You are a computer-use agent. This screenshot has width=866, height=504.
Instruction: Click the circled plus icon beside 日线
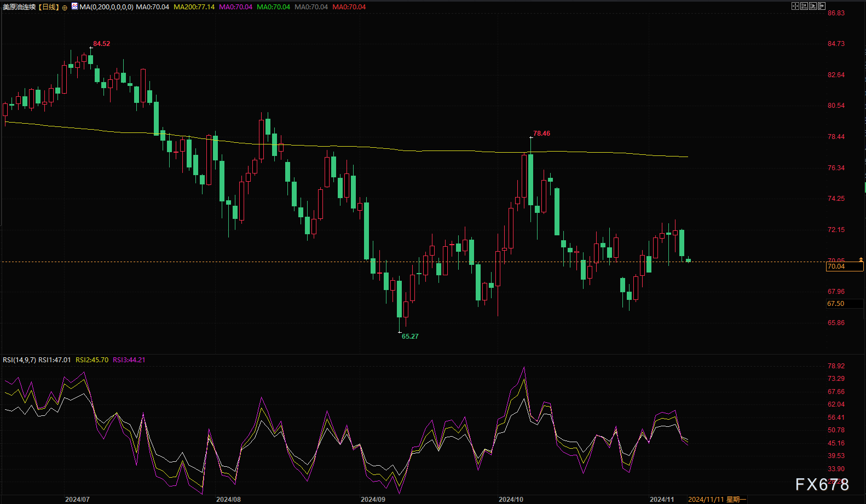pyautogui.click(x=65, y=8)
